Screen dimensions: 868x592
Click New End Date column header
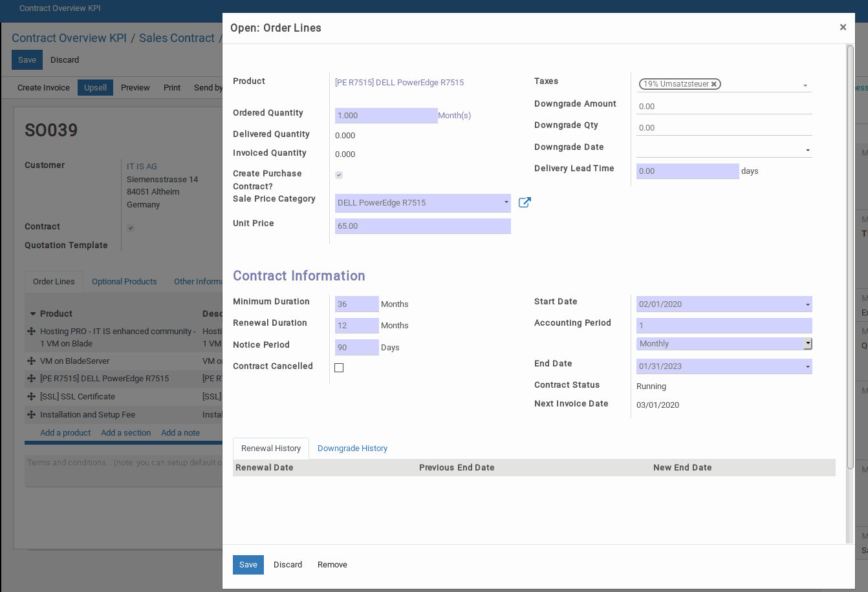tap(682, 468)
